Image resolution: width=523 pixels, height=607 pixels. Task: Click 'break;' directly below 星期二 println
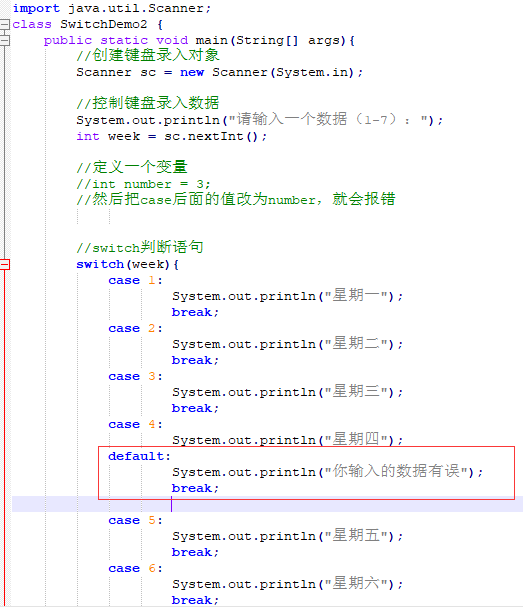click(195, 360)
